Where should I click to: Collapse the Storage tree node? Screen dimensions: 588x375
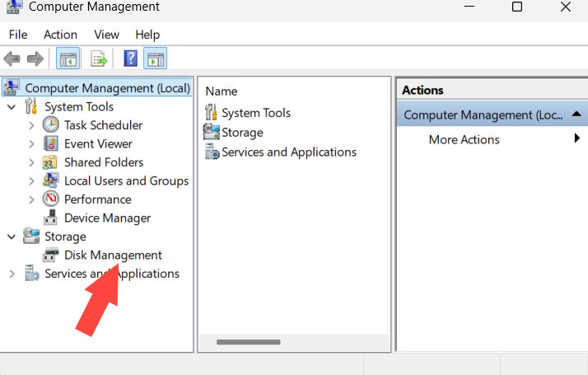tap(12, 237)
